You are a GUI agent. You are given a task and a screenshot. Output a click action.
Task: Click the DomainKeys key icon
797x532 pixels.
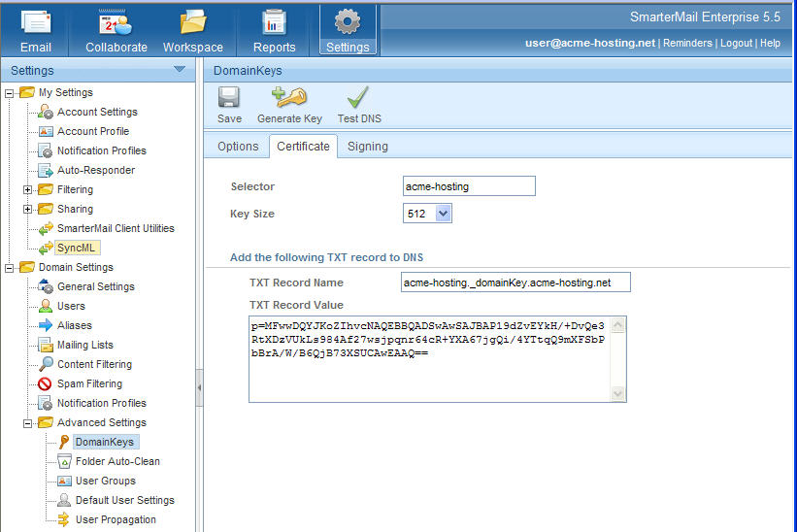click(x=64, y=442)
